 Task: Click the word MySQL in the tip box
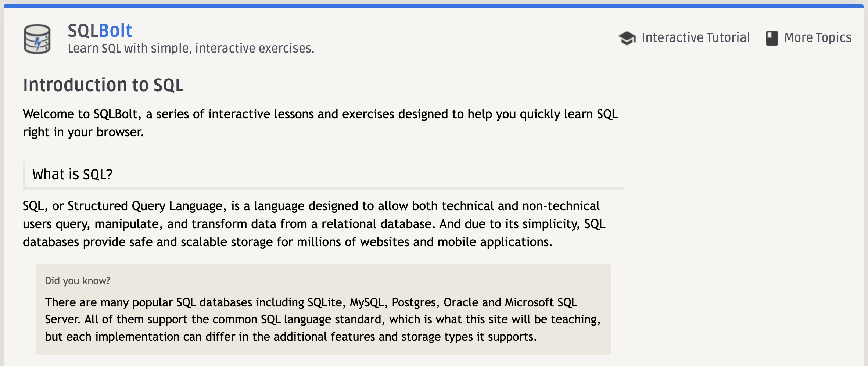coord(367,302)
